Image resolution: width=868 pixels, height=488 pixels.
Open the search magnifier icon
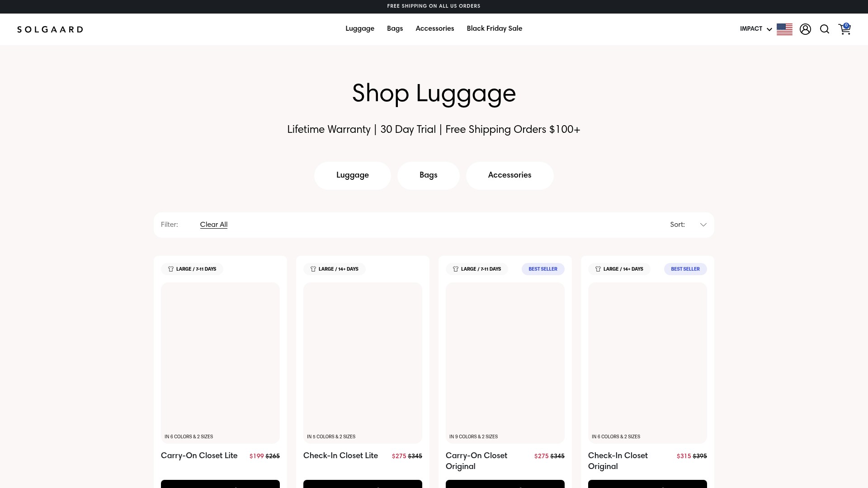click(x=825, y=29)
